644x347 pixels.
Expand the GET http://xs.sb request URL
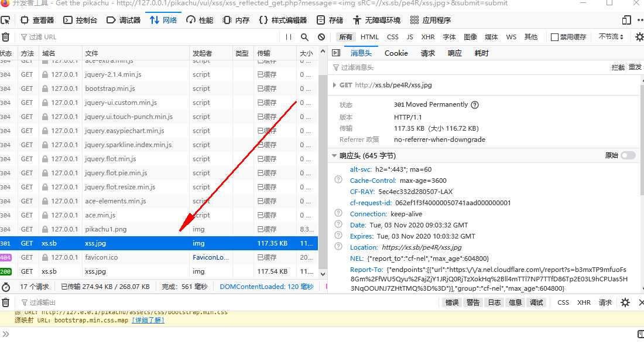334,85
